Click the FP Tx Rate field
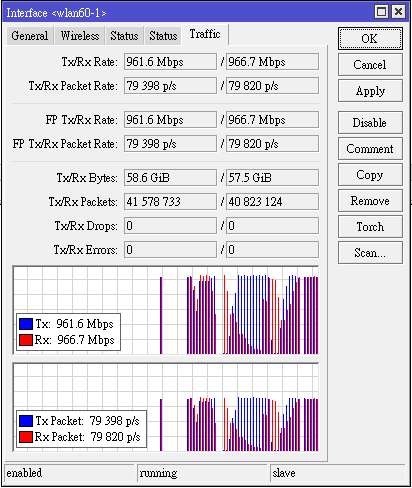Screen dimensions: 412x488 tap(170, 120)
